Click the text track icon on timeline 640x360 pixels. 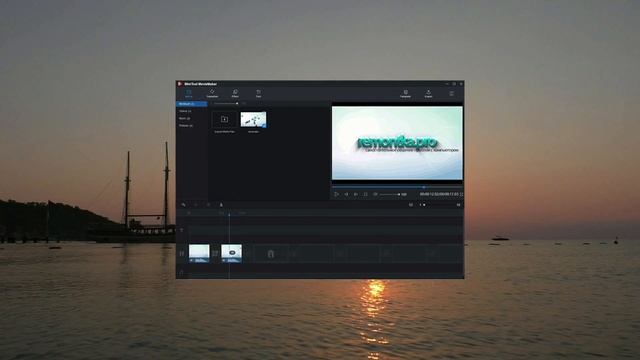(x=182, y=230)
